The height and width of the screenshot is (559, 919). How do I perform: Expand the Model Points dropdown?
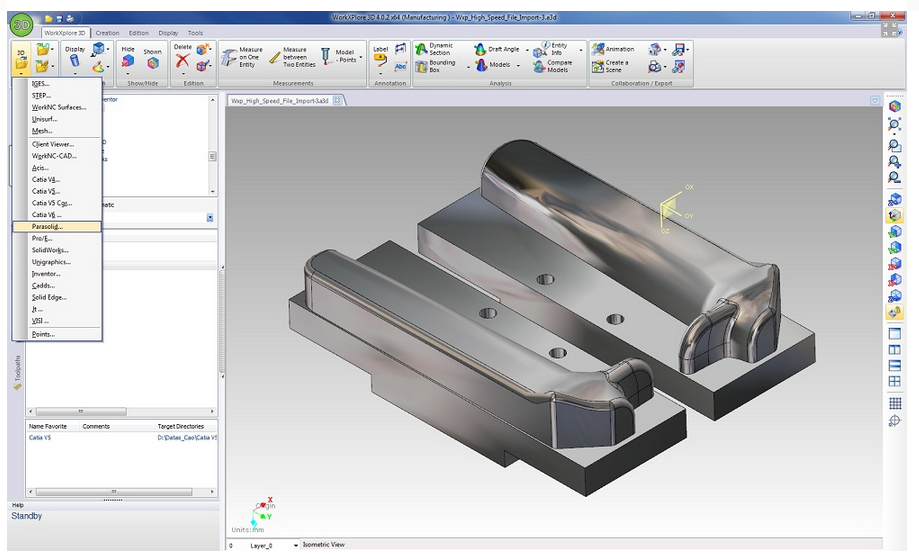361,57
